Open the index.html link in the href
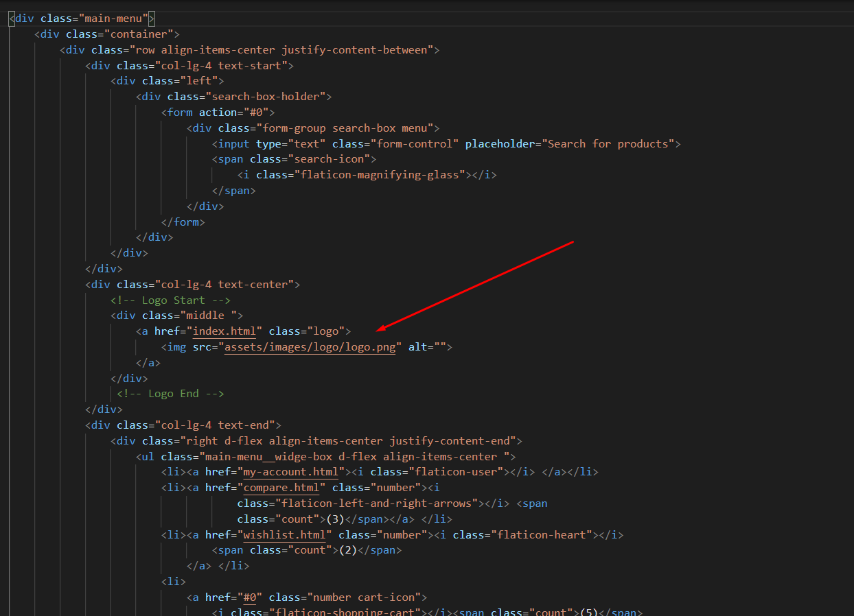 (x=224, y=331)
